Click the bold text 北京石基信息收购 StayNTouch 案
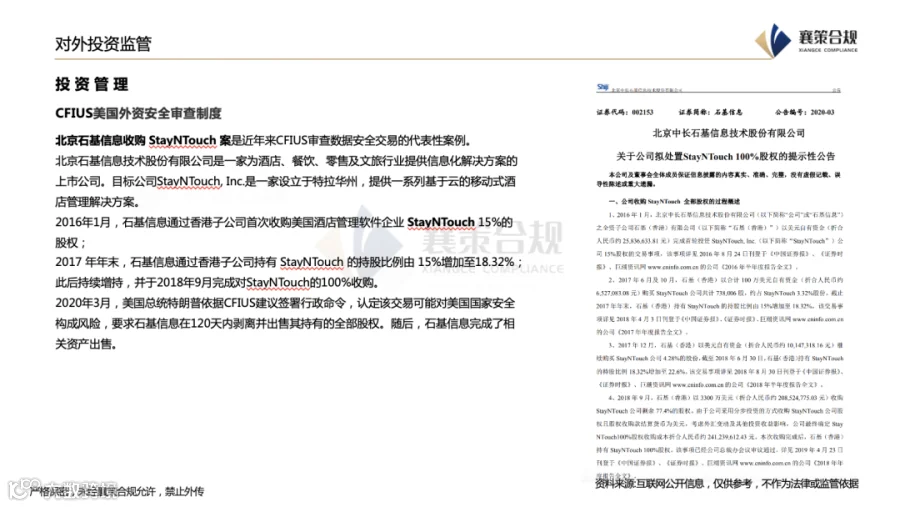900x507 pixels. pyautogui.click(x=143, y=141)
